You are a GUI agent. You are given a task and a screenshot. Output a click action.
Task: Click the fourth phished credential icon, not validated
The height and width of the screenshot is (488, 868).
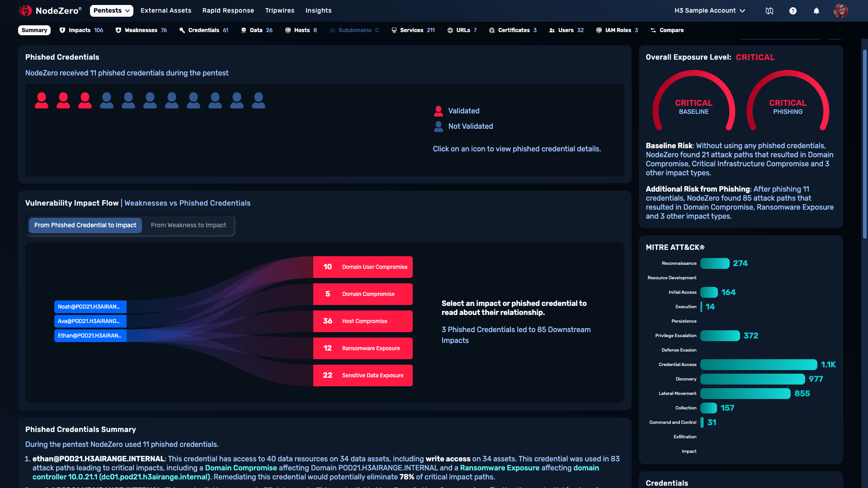click(x=107, y=100)
